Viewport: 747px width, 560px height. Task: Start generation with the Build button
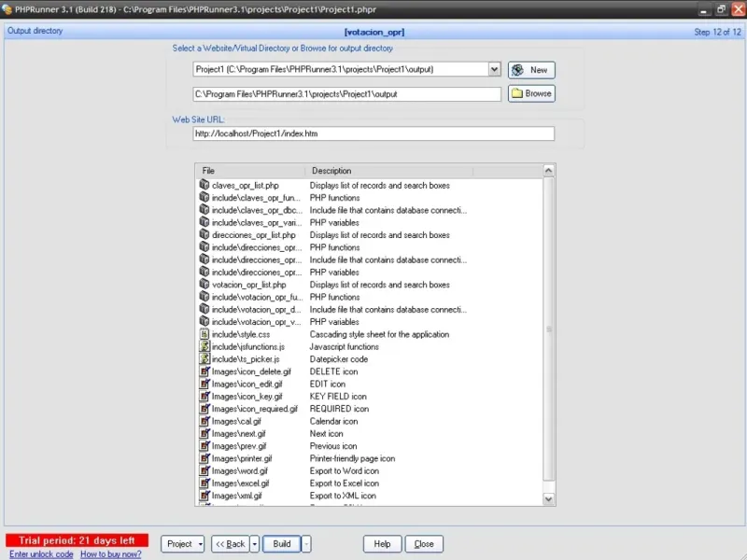pos(282,544)
